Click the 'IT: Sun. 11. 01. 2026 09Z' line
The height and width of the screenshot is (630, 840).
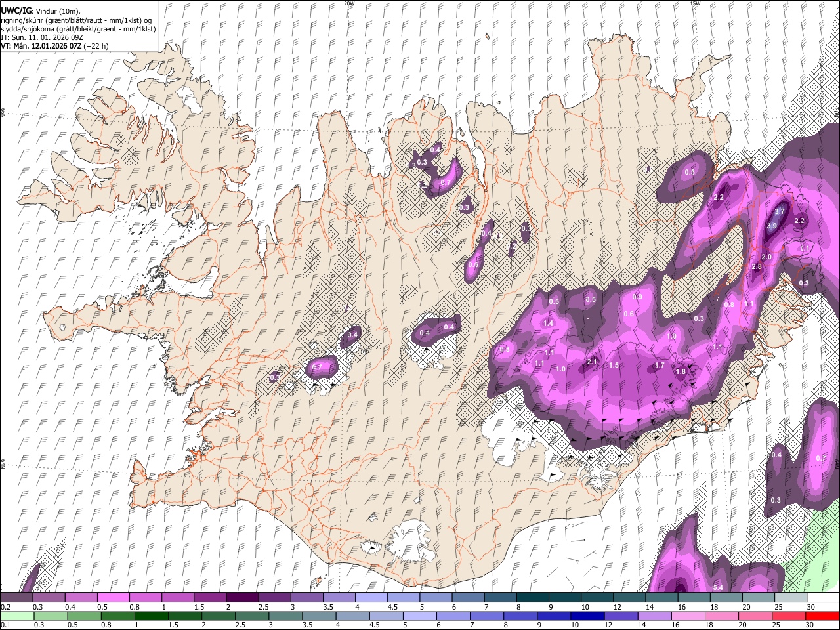41,37
